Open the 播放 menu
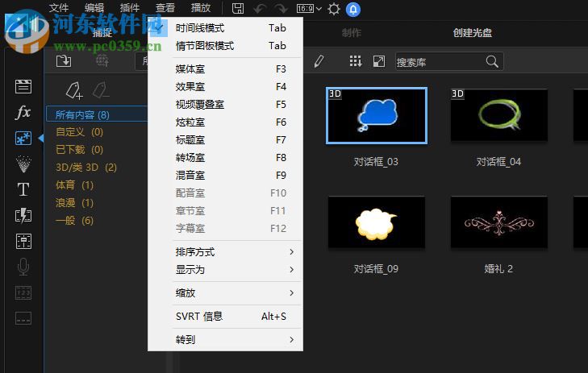 point(201,8)
